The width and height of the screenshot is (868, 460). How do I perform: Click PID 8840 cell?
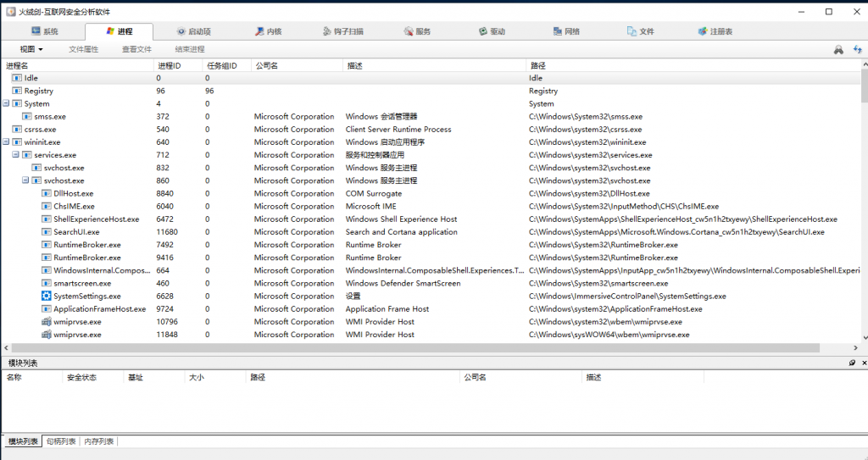point(165,193)
